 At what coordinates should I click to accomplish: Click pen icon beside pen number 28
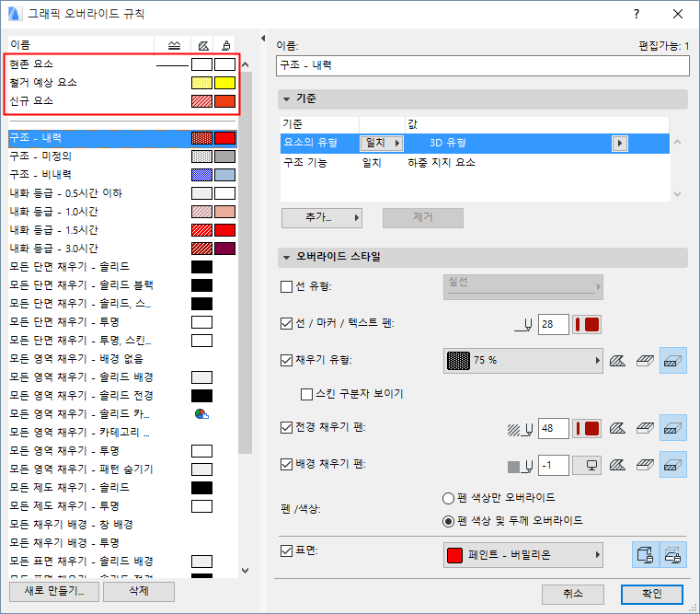pos(523,325)
